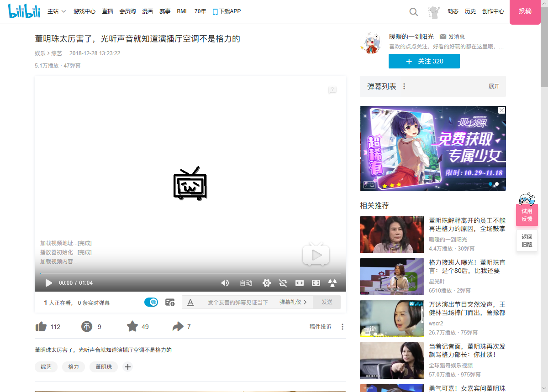Viewport: 548px width, 392px height.
Task: Open danmaku display settings icon beside the toggle
Action: [x=170, y=302]
